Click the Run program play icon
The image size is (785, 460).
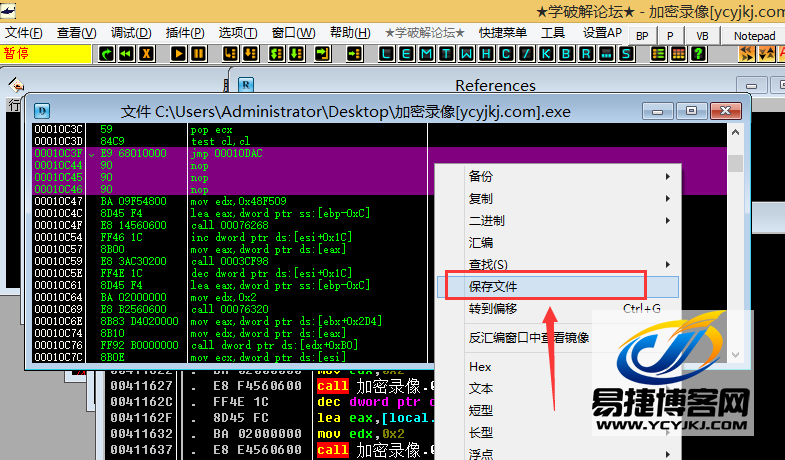[x=179, y=52]
